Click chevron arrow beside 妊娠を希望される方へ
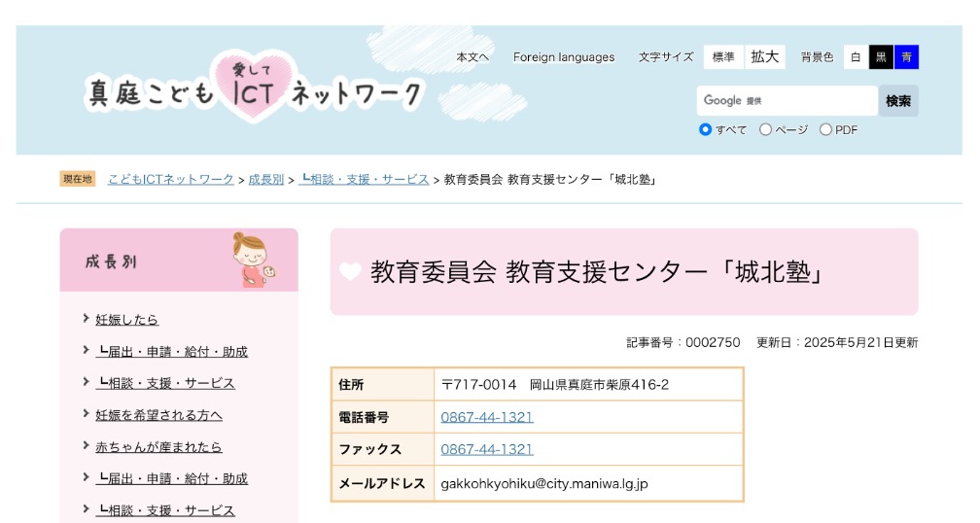 [x=87, y=414]
